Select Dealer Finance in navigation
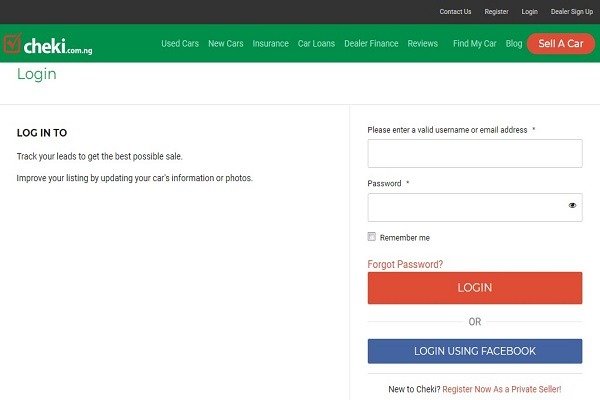Screen dimensions: 600x400 (x=371, y=44)
